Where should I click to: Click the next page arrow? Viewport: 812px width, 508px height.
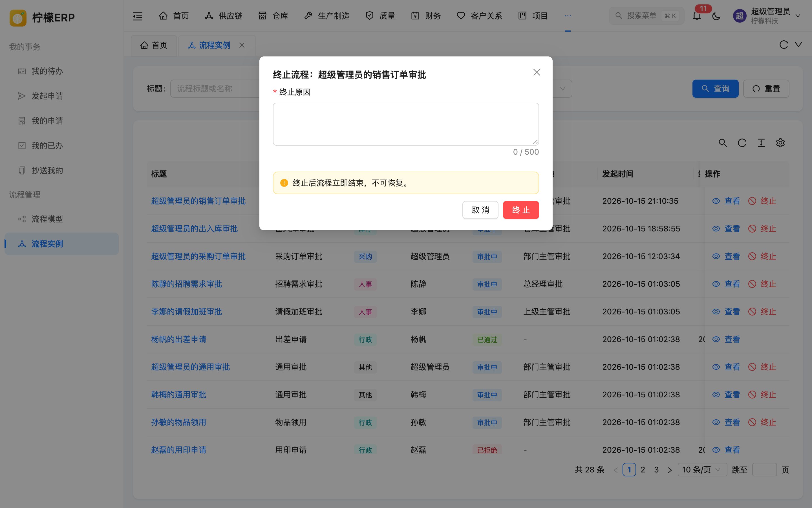click(x=670, y=470)
